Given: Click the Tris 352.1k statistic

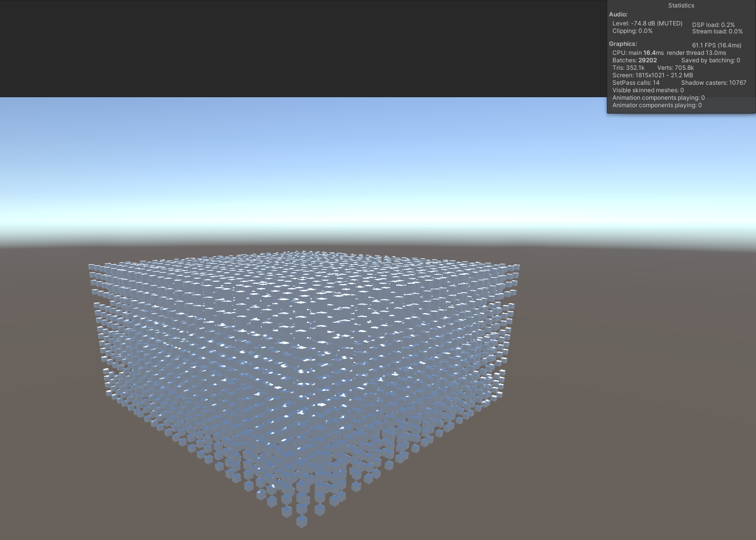Looking at the screenshot, I should tap(628, 68).
